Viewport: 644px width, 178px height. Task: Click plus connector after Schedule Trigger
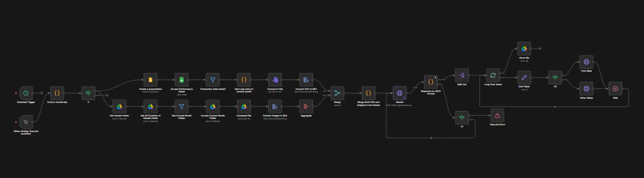point(42,93)
